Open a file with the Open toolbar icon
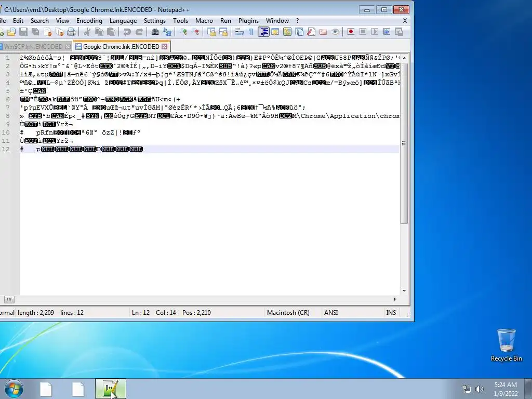The width and height of the screenshot is (532, 399). [x=11, y=32]
